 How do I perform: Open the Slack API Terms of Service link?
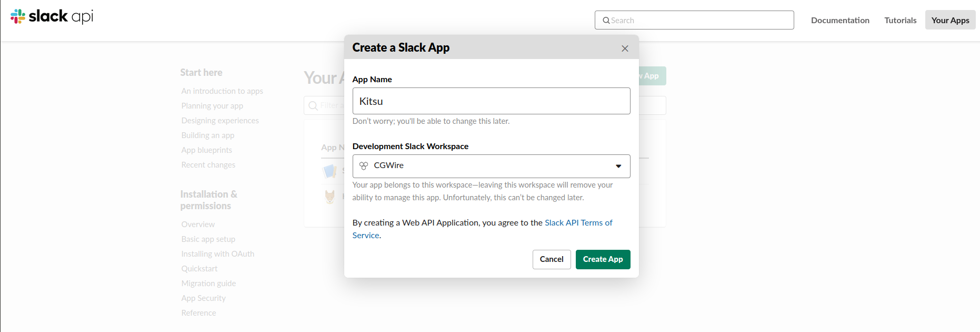[x=578, y=223]
